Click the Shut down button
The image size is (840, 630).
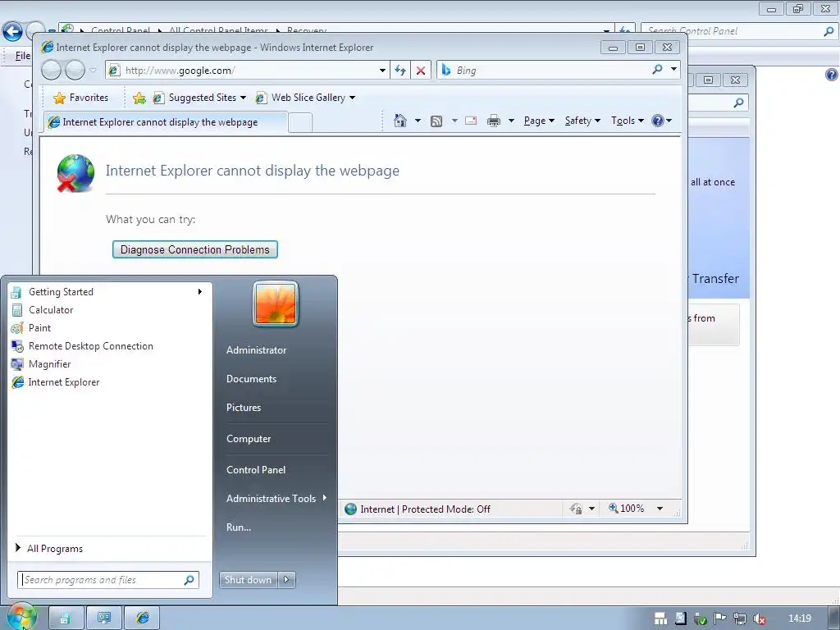[x=248, y=580]
